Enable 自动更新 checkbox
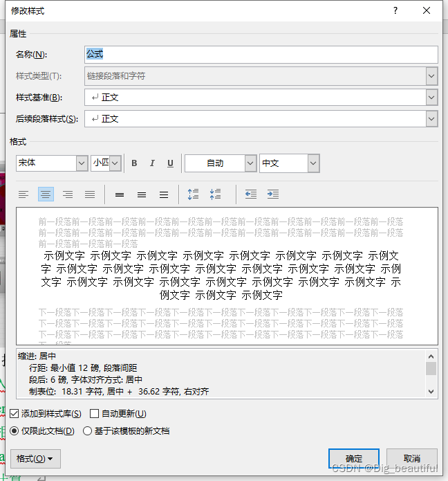448x481 pixels. click(x=94, y=414)
